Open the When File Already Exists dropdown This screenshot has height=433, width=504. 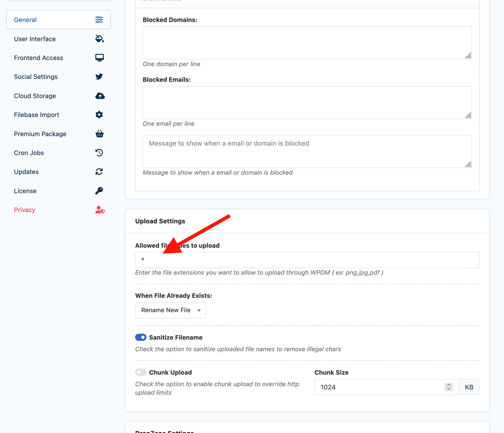click(x=171, y=310)
